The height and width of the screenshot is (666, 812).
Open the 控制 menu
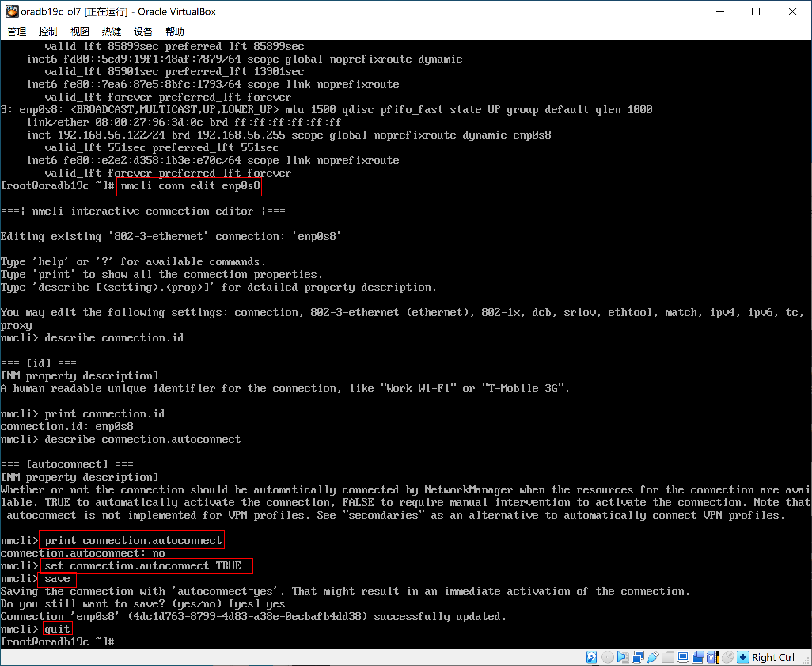click(48, 32)
